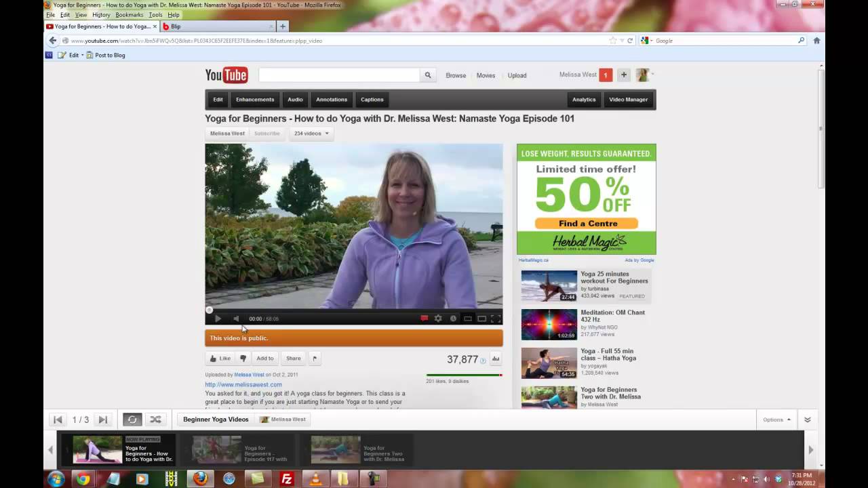The image size is (868, 488).
Task: Click the Post to Blog toolbar button
Action: 105,55
